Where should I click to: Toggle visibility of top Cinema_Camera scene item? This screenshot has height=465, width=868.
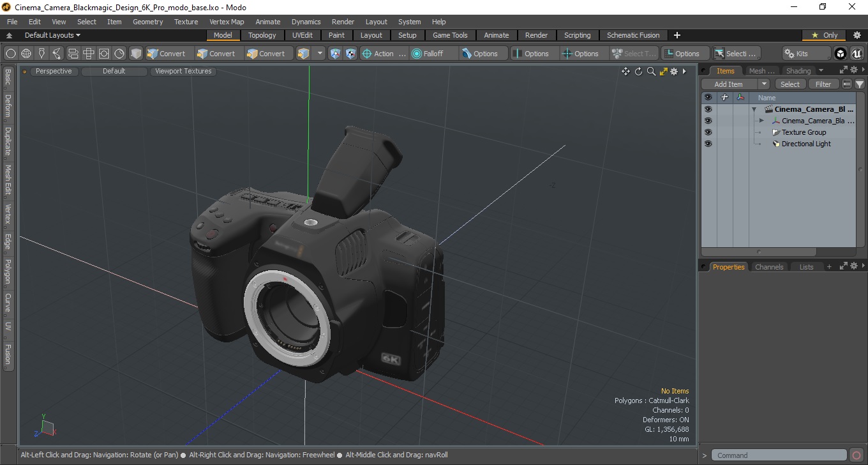pyautogui.click(x=708, y=109)
